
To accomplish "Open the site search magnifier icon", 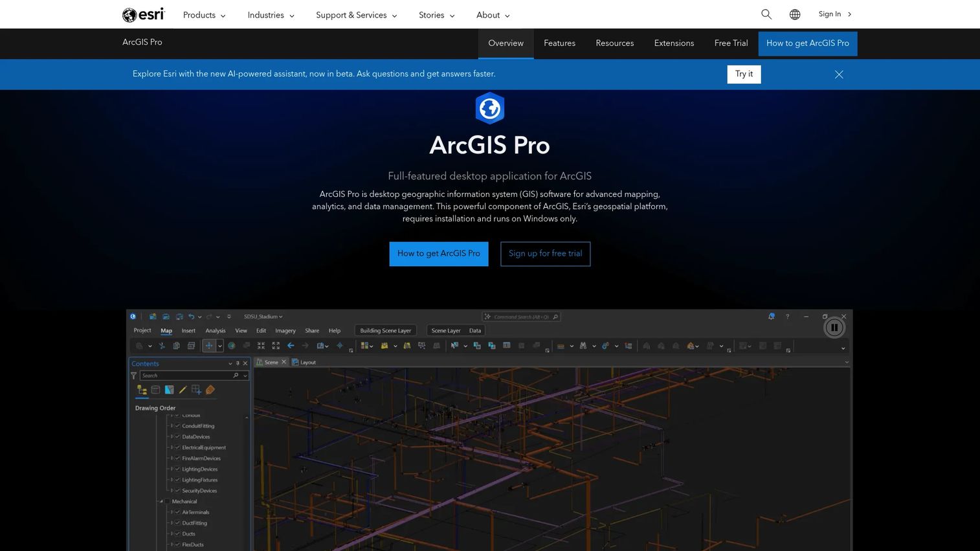I will [766, 14].
